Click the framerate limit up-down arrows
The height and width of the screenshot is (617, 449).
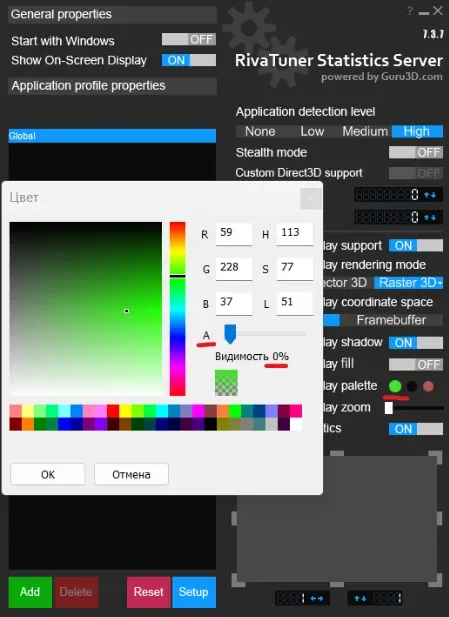(x=430, y=195)
